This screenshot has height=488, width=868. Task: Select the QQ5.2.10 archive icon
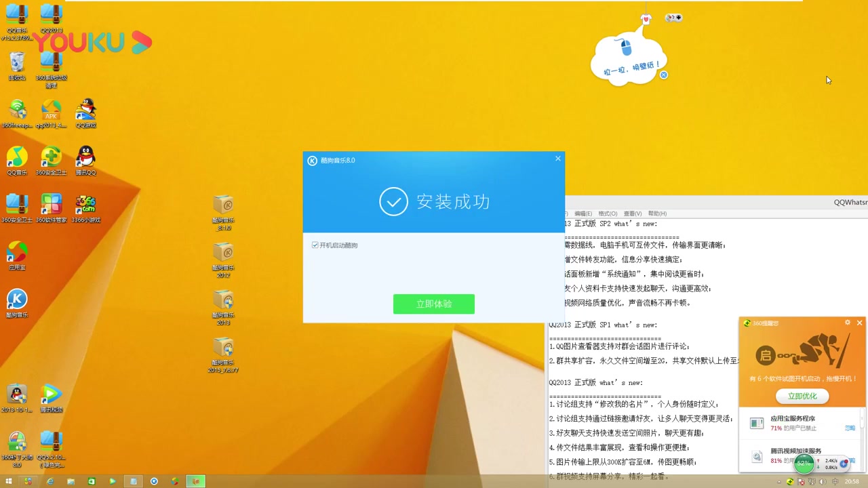(x=52, y=449)
